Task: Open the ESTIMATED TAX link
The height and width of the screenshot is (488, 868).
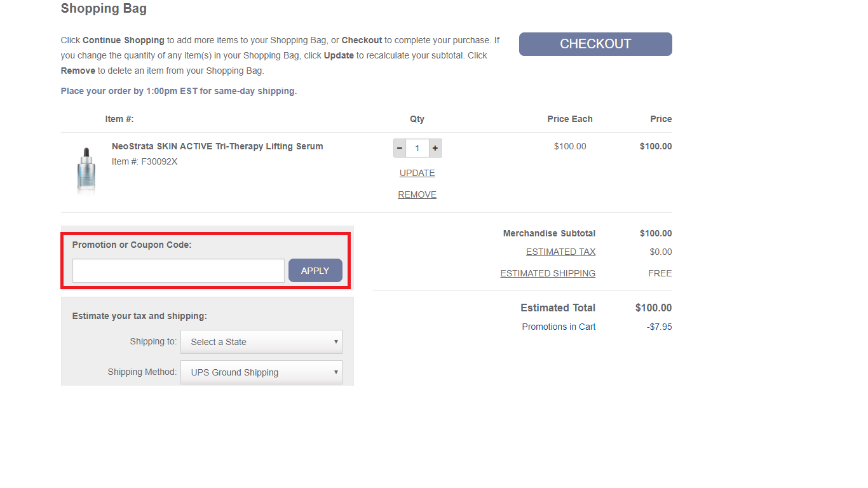Action: pos(561,252)
